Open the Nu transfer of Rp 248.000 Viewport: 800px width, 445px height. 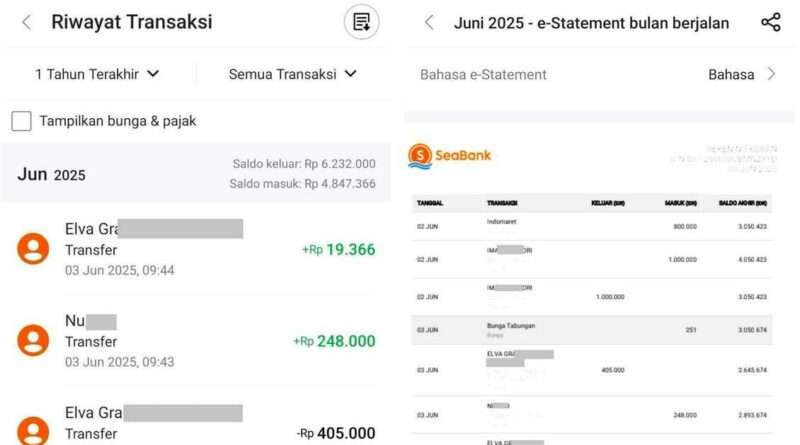pos(196,340)
